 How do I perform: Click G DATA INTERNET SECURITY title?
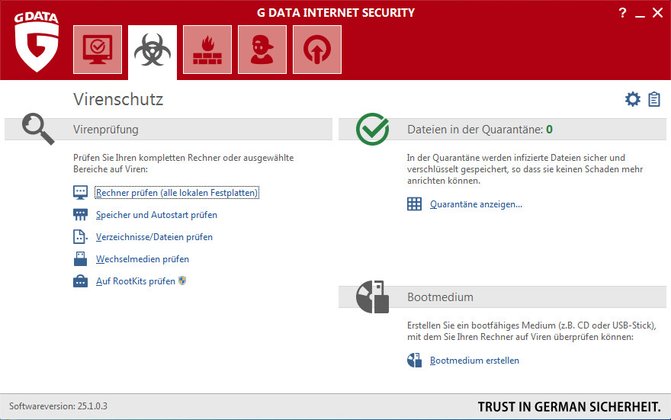coord(336,13)
